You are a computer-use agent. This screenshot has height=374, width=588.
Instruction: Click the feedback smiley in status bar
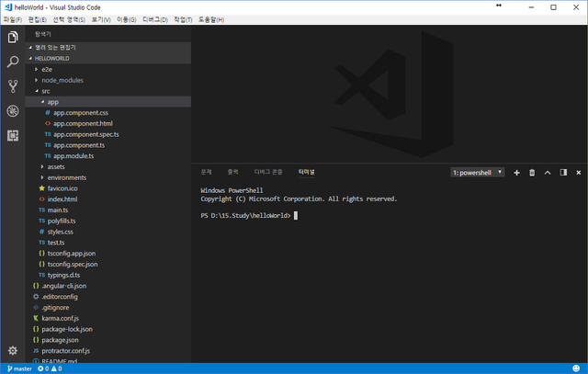pos(576,368)
